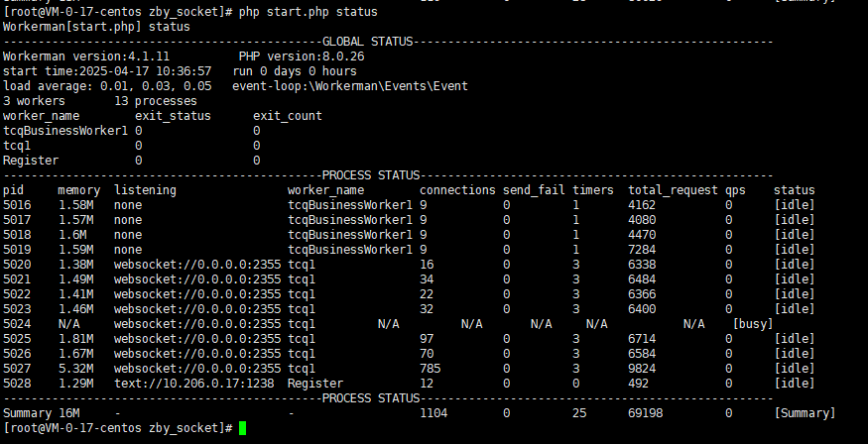Click total_request '9824' of pid 5027

(642, 369)
